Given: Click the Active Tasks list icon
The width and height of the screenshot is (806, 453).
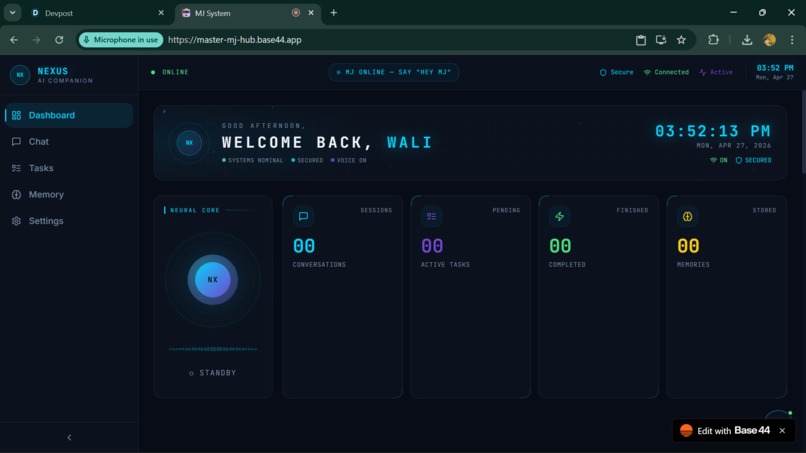Looking at the screenshot, I should click(x=431, y=216).
